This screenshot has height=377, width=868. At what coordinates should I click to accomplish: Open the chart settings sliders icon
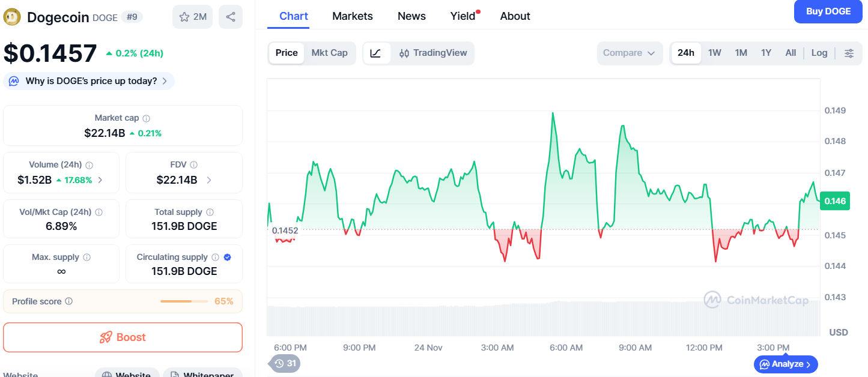[x=849, y=53]
